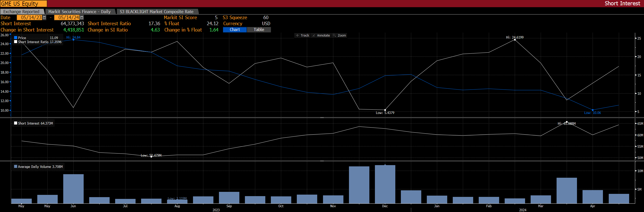Click the GME US Equity security field
This screenshot has width=644, height=212.
click(23, 4)
